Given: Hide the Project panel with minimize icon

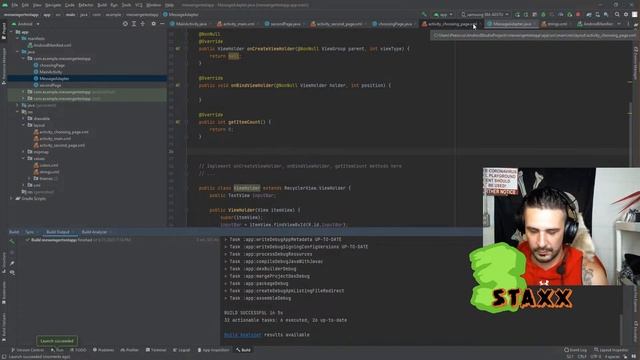Looking at the screenshot, I should pyautogui.click(x=162, y=24).
